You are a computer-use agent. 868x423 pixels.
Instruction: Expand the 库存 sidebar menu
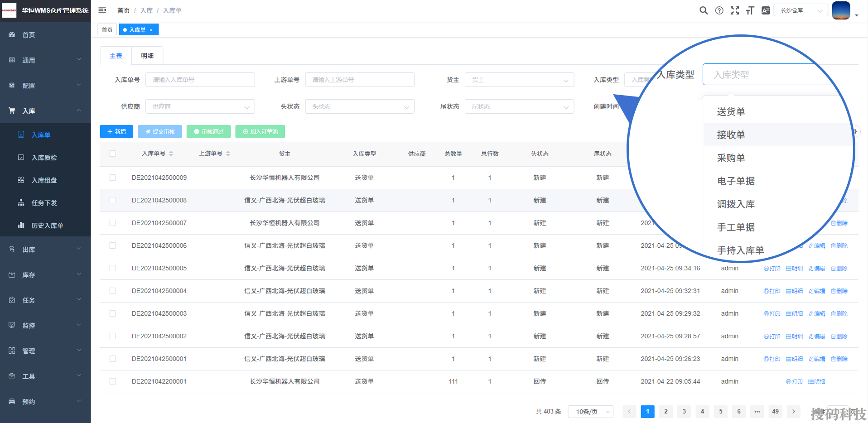click(x=45, y=275)
